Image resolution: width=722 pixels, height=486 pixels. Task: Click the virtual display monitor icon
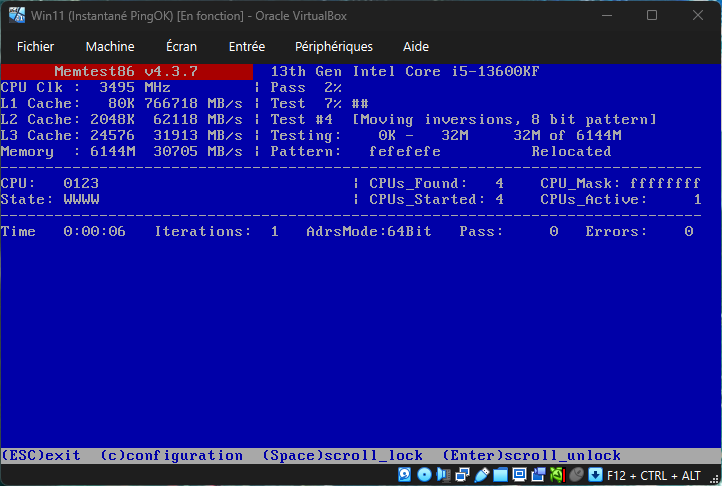pos(519,475)
